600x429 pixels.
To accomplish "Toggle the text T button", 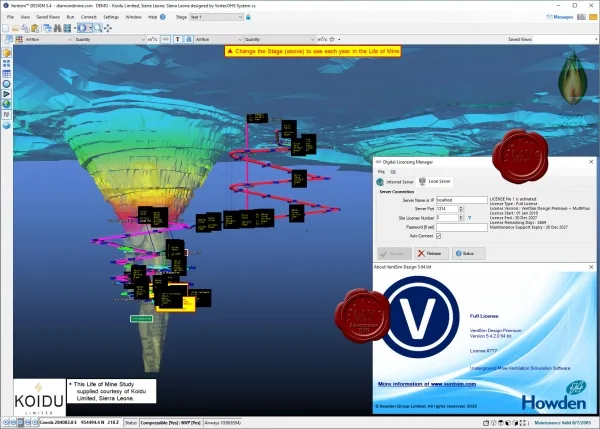I will pyautogui.click(x=178, y=39).
